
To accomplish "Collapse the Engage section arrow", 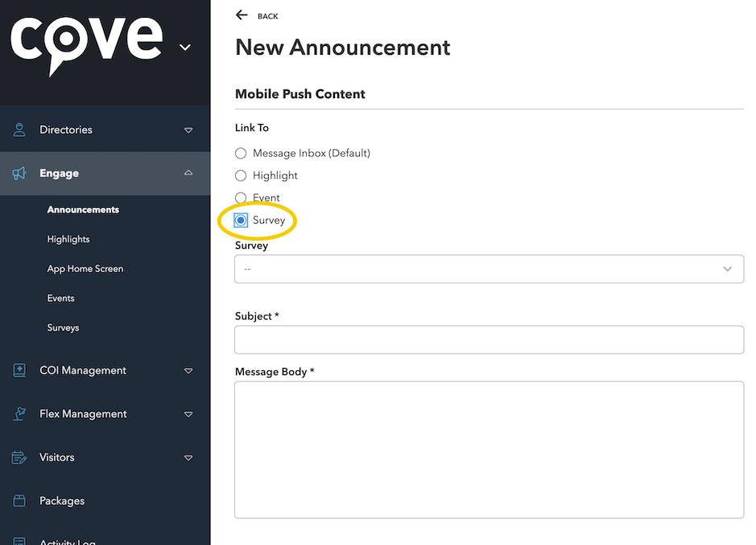I will coord(188,172).
